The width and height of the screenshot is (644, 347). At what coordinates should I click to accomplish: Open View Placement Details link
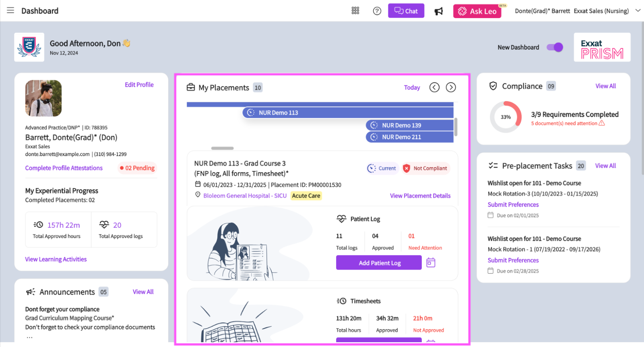(x=420, y=196)
